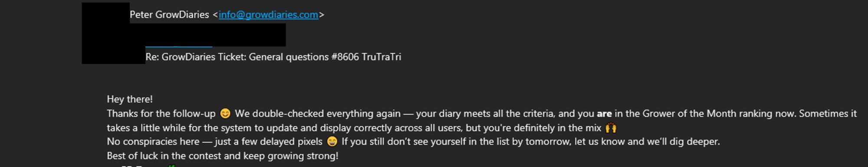Image resolution: width=868 pixels, height=167 pixels.
Task: Click the 'Hey there!' greeting line
Action: pyautogui.click(x=130, y=99)
